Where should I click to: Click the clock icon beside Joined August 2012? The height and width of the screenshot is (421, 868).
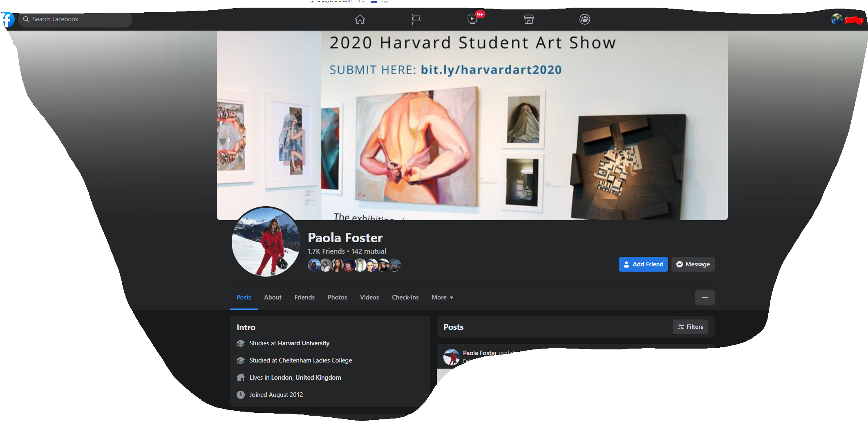[x=241, y=395]
